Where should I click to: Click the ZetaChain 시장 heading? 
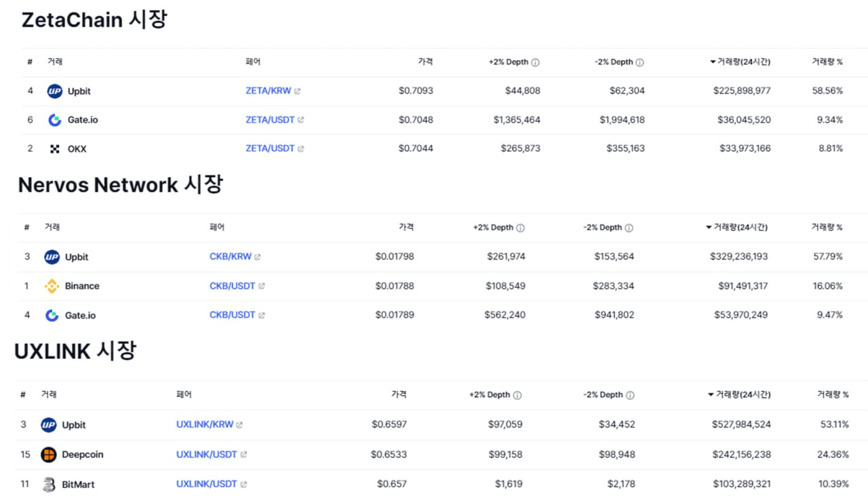(94, 20)
